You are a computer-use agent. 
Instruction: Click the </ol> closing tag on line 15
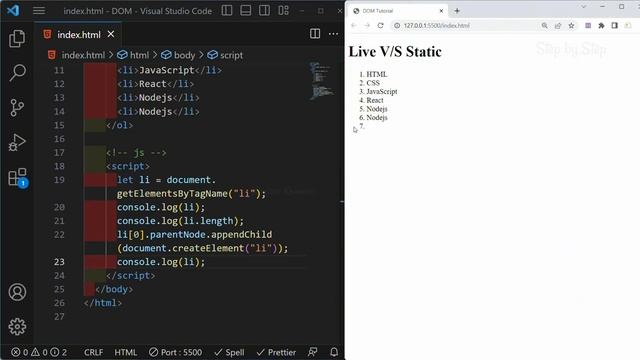[x=119, y=125]
